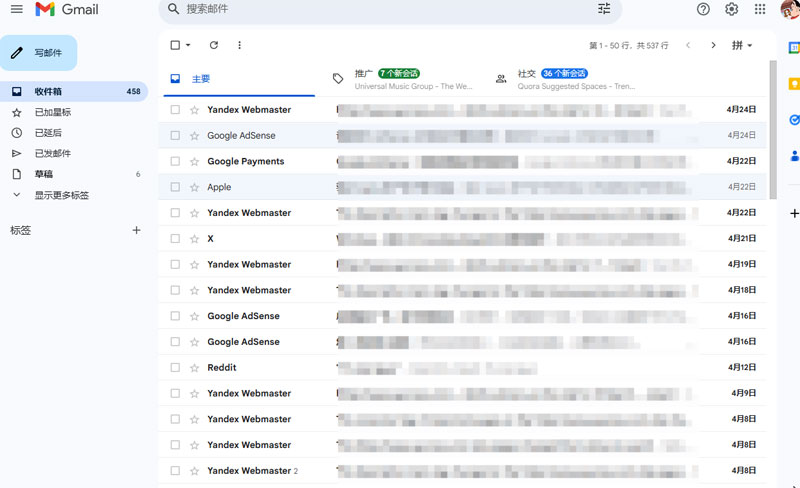The image size is (800, 488).
Task: Click the search magnifier icon
Action: pyautogui.click(x=173, y=9)
